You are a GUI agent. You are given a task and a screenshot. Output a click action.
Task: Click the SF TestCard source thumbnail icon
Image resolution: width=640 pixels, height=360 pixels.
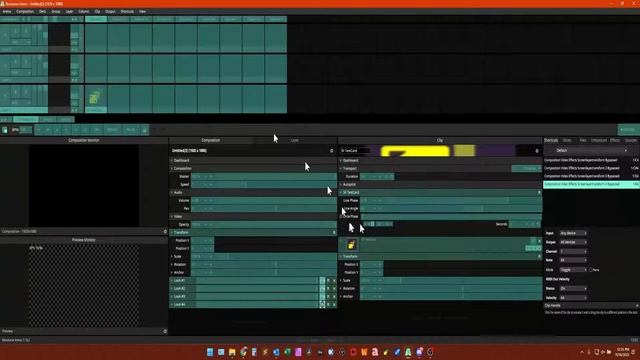[351, 244]
